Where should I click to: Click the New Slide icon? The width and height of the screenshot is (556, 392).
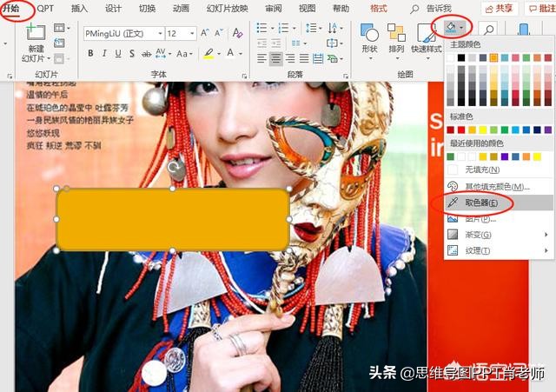(36, 32)
